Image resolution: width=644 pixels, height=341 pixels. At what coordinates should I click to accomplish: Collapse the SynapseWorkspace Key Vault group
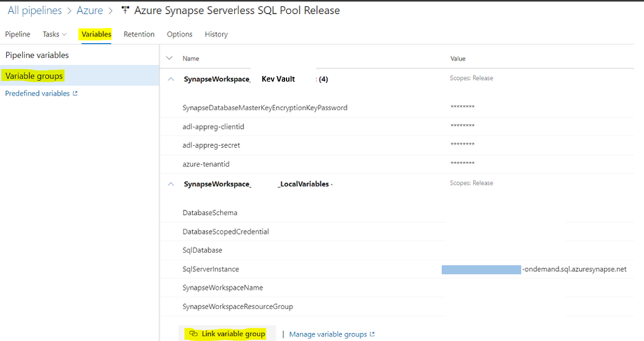171,79
